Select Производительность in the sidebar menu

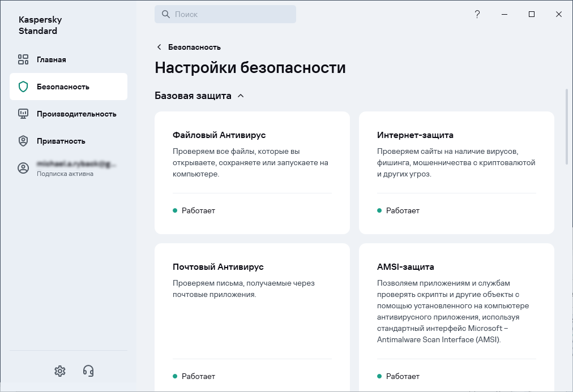(76, 114)
